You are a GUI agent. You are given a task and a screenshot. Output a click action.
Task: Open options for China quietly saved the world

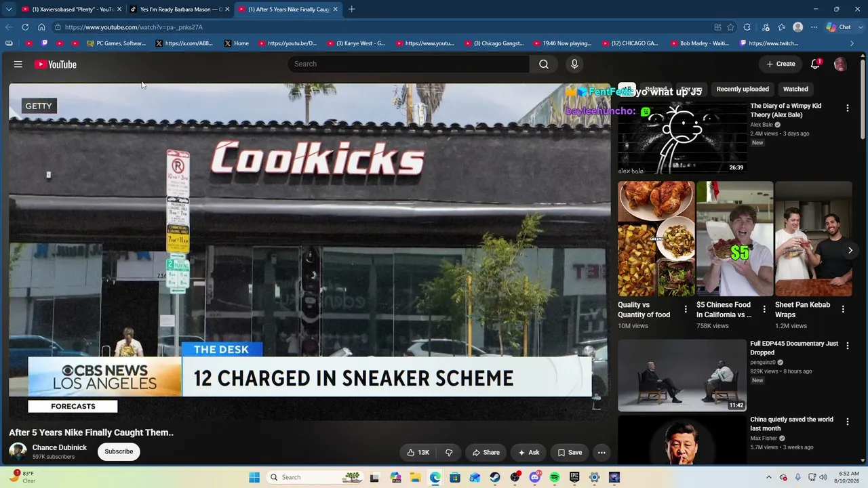point(847,422)
